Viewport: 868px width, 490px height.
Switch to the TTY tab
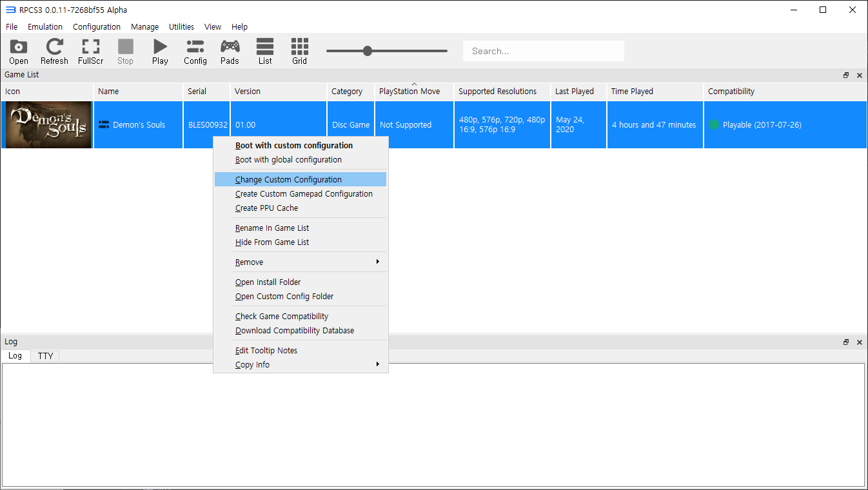[45, 356]
